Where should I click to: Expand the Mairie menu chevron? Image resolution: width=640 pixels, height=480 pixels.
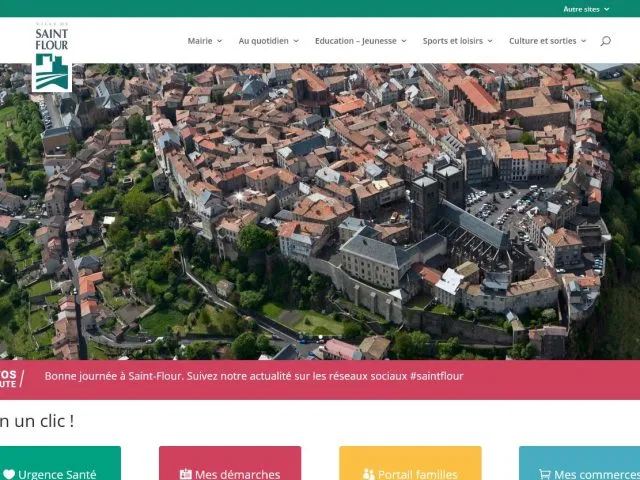click(221, 41)
